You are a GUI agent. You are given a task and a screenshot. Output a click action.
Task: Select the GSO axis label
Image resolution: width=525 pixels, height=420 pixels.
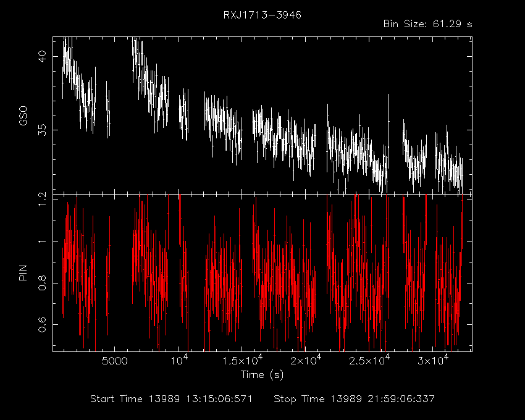point(23,116)
